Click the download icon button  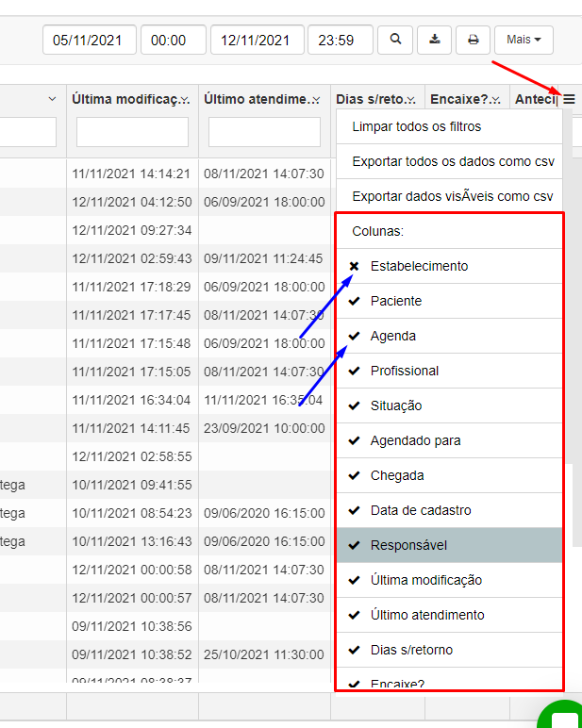click(434, 40)
